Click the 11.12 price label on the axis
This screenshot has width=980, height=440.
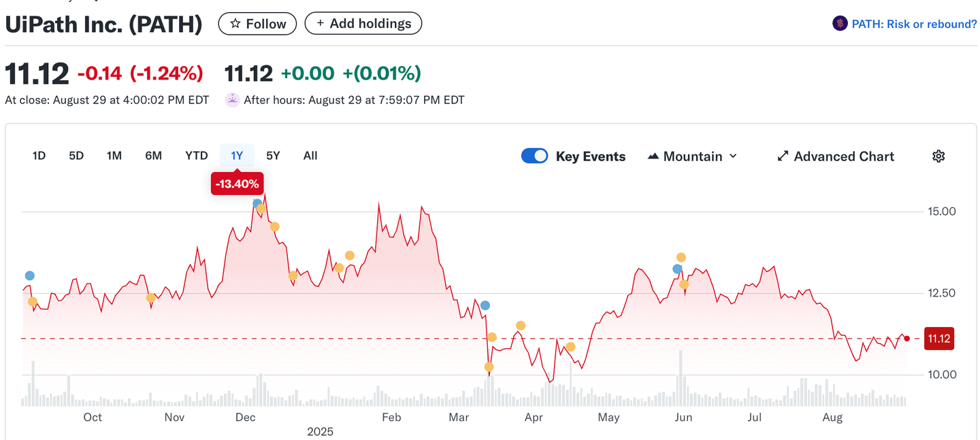(938, 339)
